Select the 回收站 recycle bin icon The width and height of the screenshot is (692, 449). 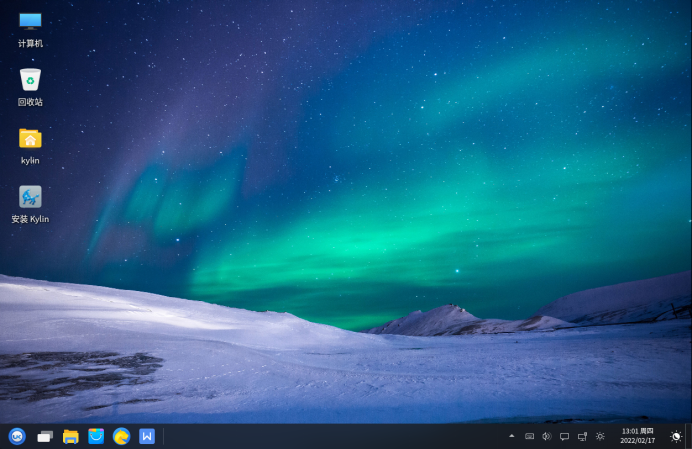coord(30,79)
